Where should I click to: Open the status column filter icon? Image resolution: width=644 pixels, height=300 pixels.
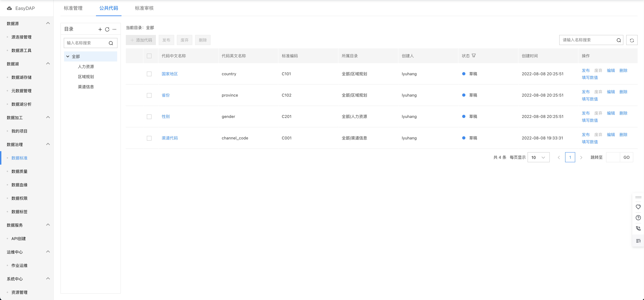pos(474,56)
